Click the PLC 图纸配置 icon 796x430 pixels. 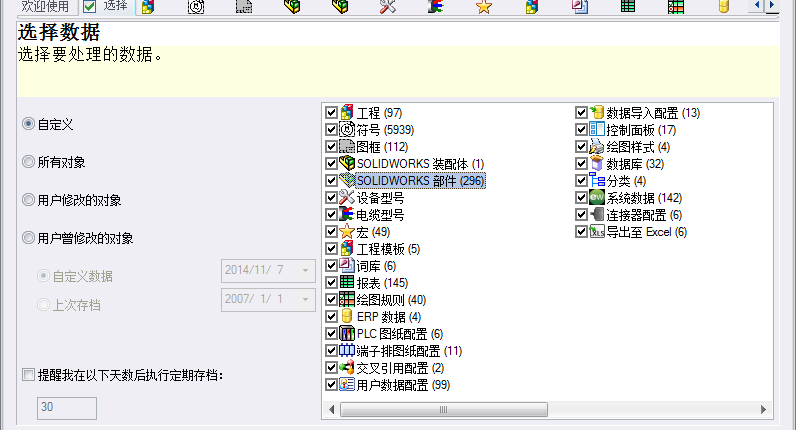pos(347,334)
